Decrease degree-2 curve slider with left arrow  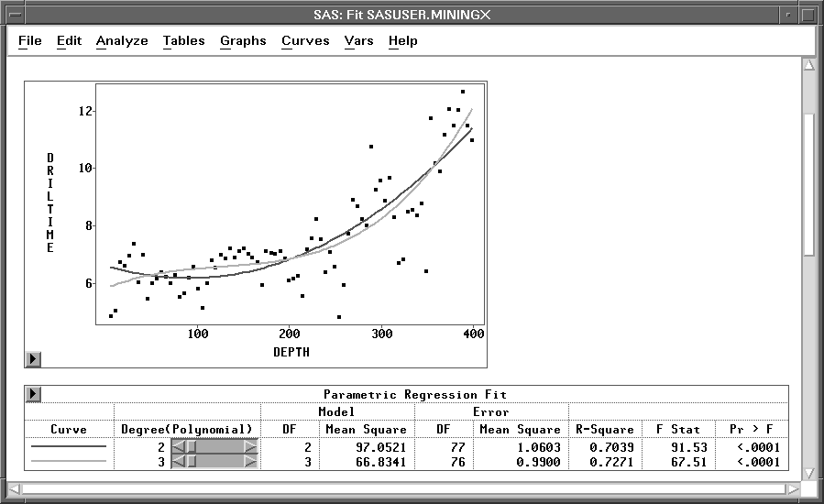click(x=180, y=447)
